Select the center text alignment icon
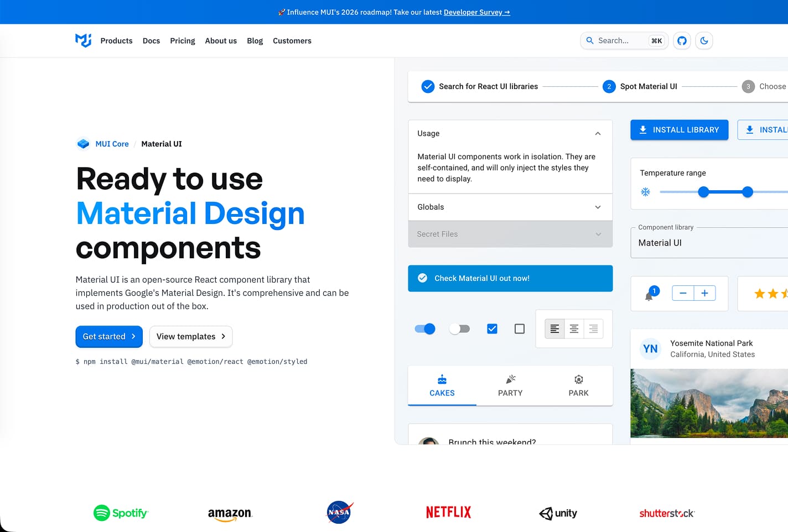The width and height of the screenshot is (788, 532). (574, 329)
